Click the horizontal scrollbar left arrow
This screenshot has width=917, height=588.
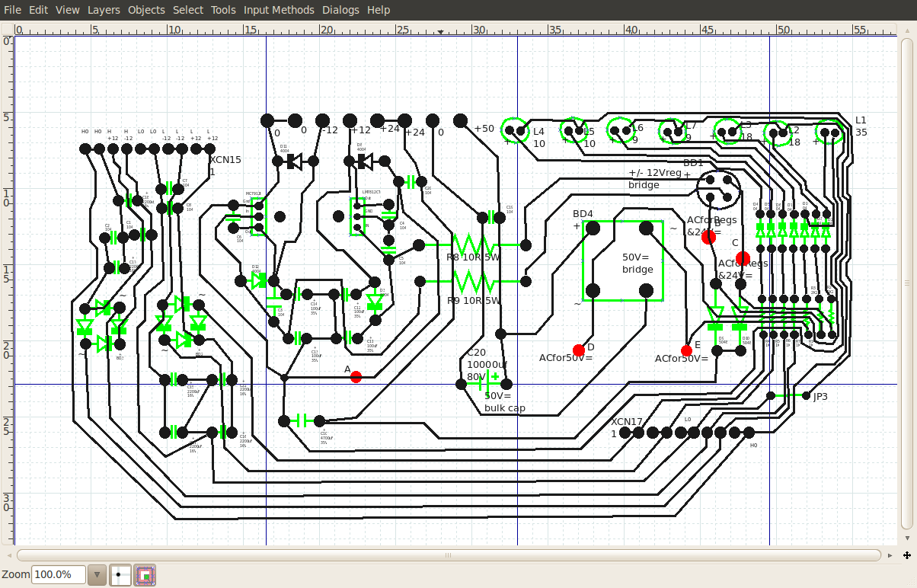coord(9,555)
